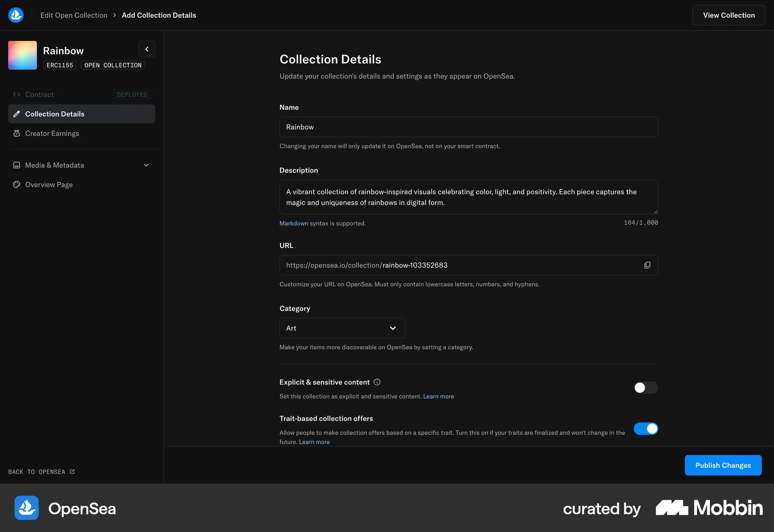Collapse sidebar with the chevron-left button
Viewport: 774px width, 532px height.
point(147,49)
